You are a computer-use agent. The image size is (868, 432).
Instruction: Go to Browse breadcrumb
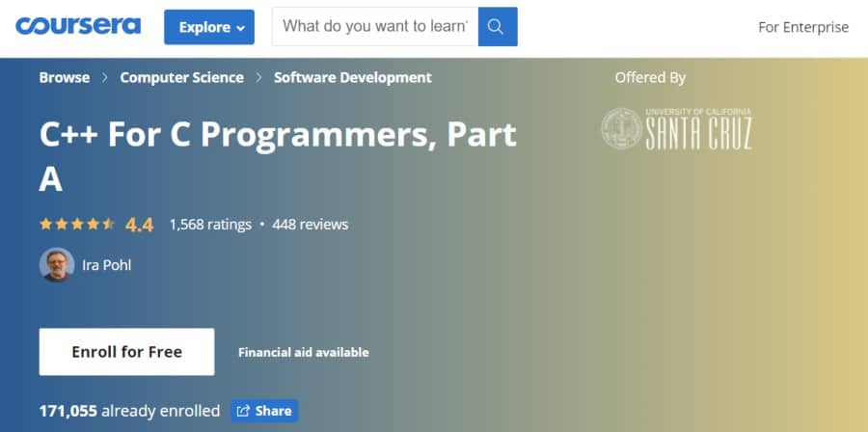(65, 77)
